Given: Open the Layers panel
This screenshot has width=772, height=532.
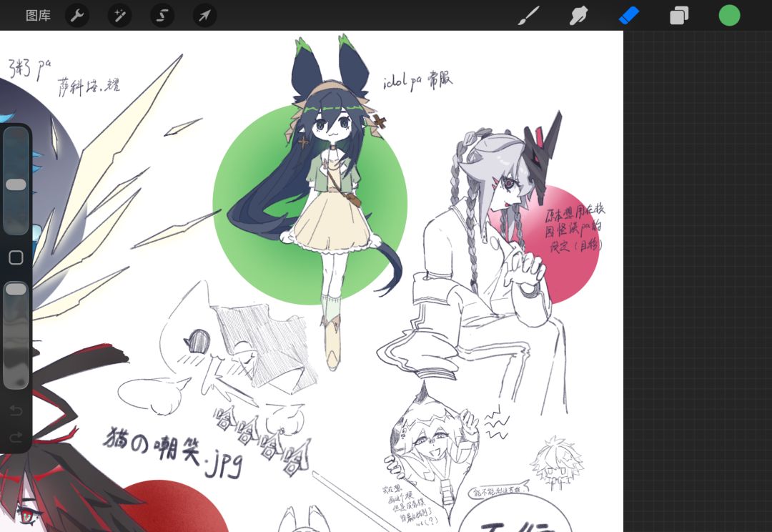Looking at the screenshot, I should click(x=679, y=16).
